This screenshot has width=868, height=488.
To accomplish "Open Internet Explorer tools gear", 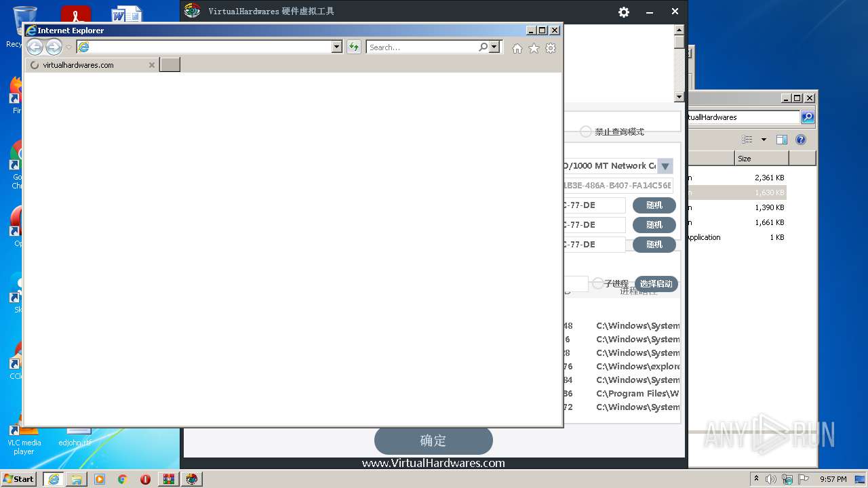I will pyautogui.click(x=551, y=48).
